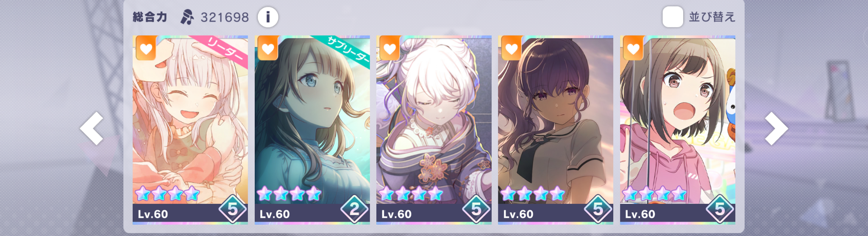Screen dimensions: 868x236
Task: Select the white-haired kimono character card
Action: click(x=434, y=129)
